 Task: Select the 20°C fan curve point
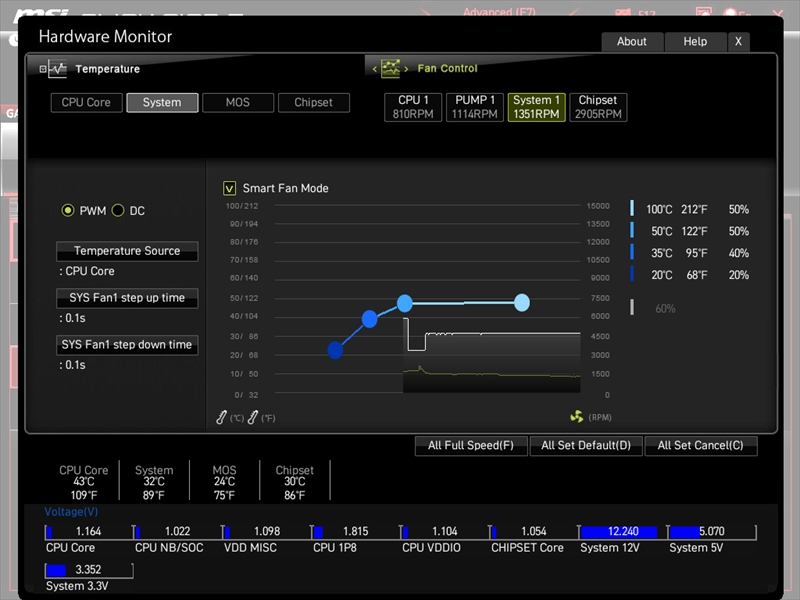(335, 350)
